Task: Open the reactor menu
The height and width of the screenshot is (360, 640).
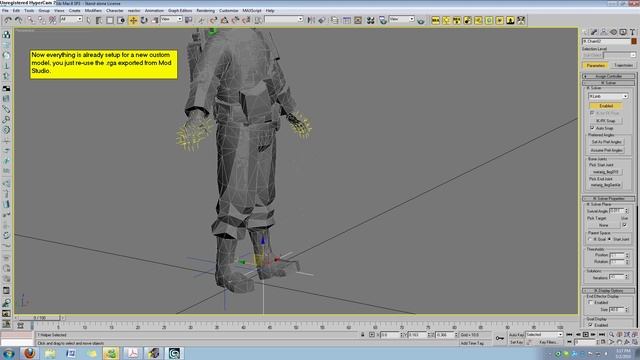Action: [134, 11]
